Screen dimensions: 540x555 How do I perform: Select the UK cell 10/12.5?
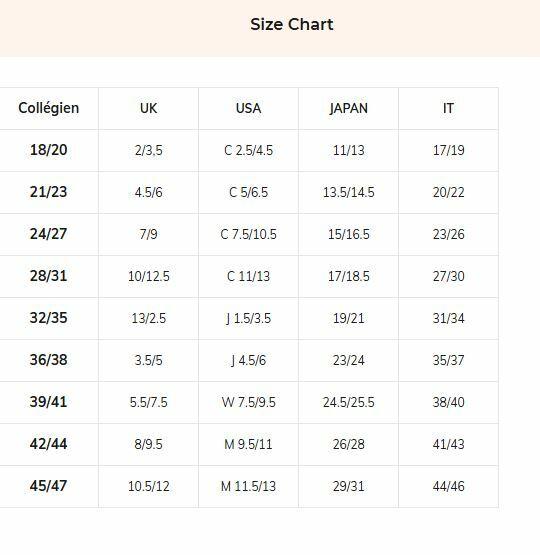click(149, 276)
